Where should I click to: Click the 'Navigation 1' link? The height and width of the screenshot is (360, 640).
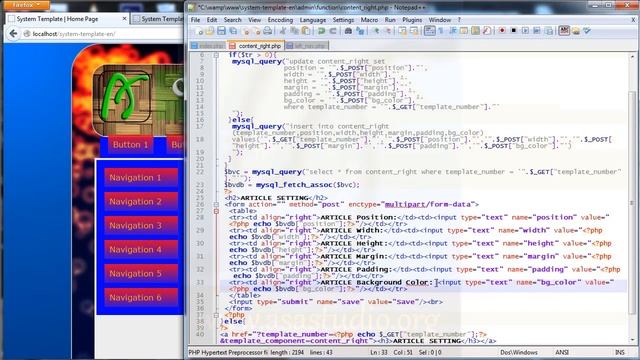tap(141, 178)
